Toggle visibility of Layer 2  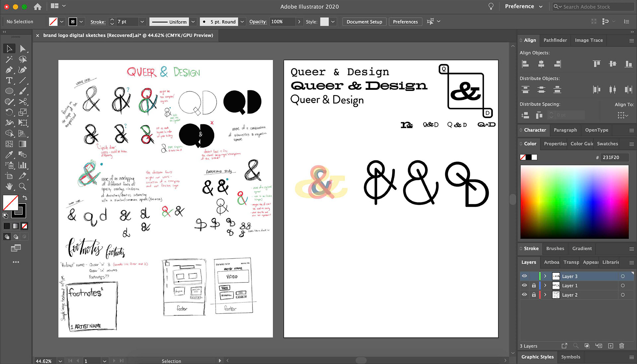524,295
